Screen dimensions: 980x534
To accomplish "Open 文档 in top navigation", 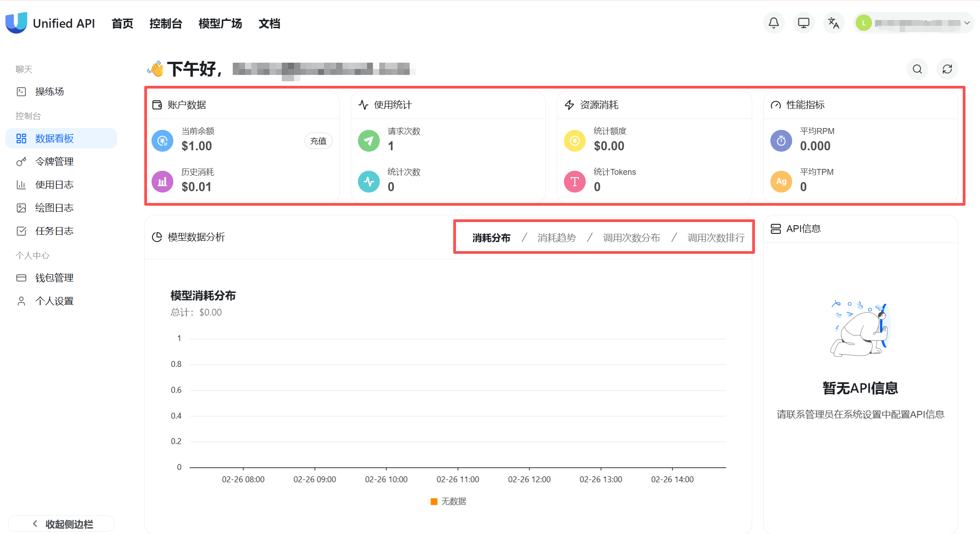I will click(x=269, y=24).
